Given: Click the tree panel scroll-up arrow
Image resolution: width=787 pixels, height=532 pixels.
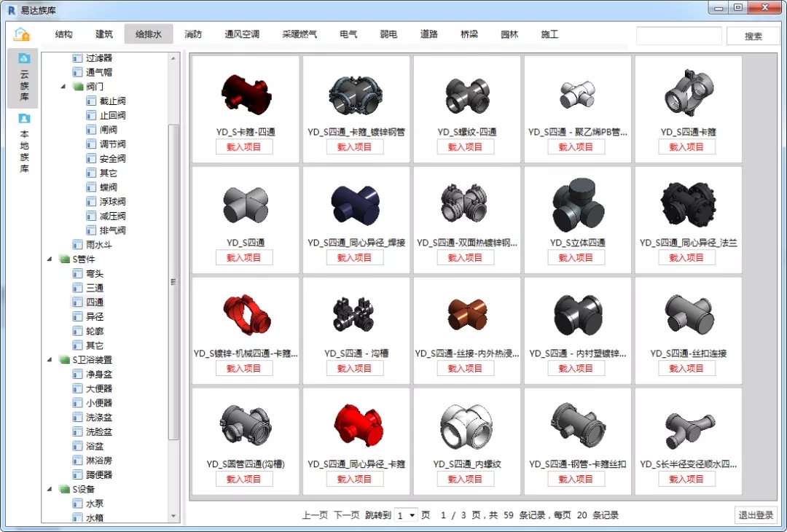Looking at the screenshot, I should coord(173,58).
